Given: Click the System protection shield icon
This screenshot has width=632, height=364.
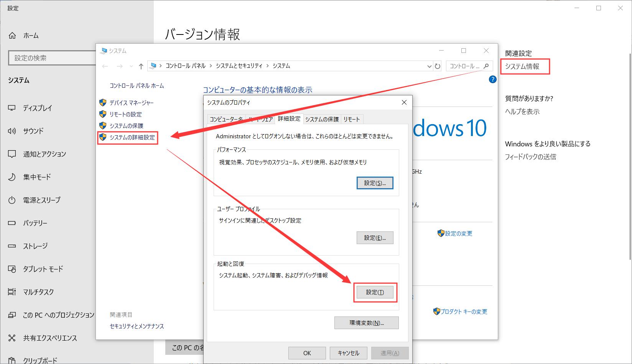Looking at the screenshot, I should pyautogui.click(x=102, y=126).
